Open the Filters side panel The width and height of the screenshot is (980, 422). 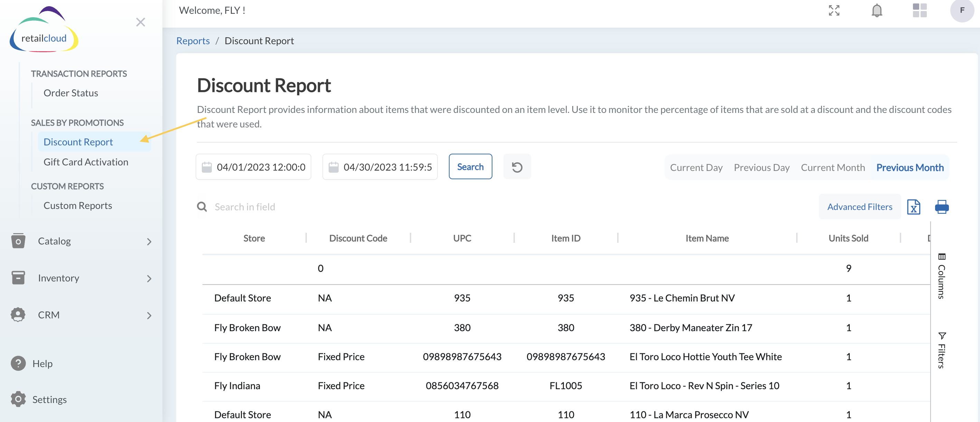pos(941,350)
